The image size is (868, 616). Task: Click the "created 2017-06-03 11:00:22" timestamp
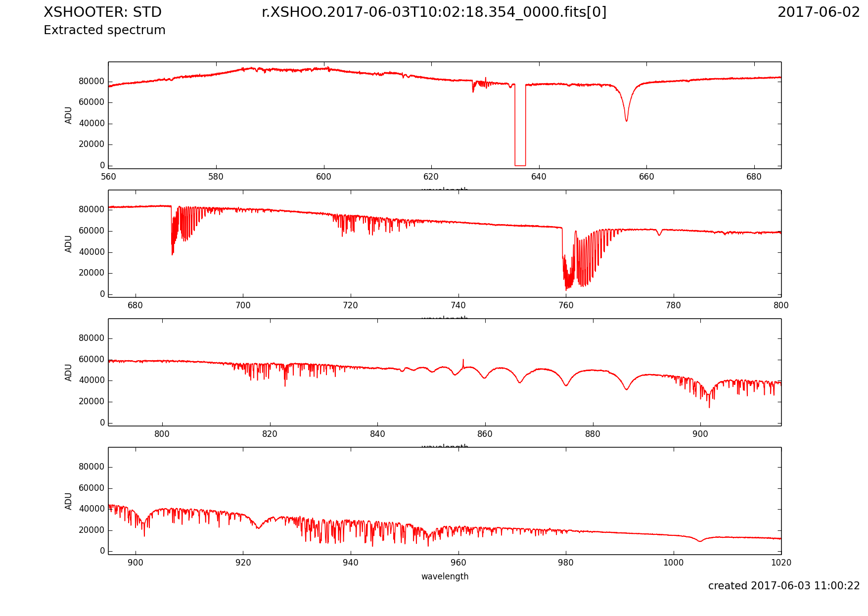pyautogui.click(x=784, y=586)
